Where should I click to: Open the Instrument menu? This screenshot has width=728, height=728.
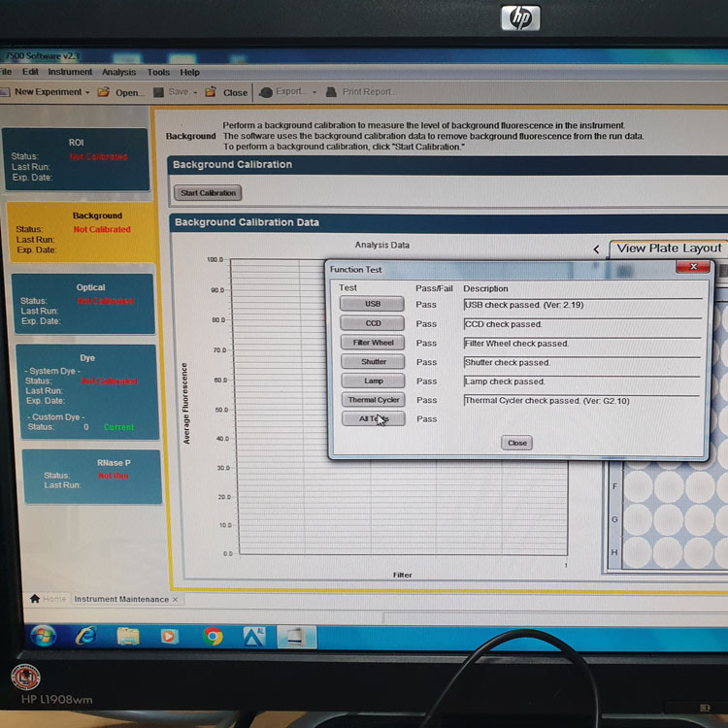(x=70, y=72)
